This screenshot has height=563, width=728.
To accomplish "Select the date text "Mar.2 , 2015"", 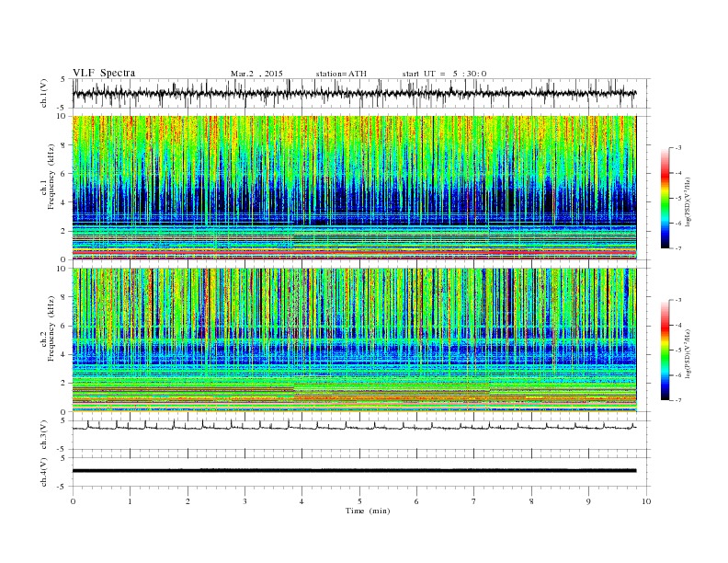I will coord(256,74).
